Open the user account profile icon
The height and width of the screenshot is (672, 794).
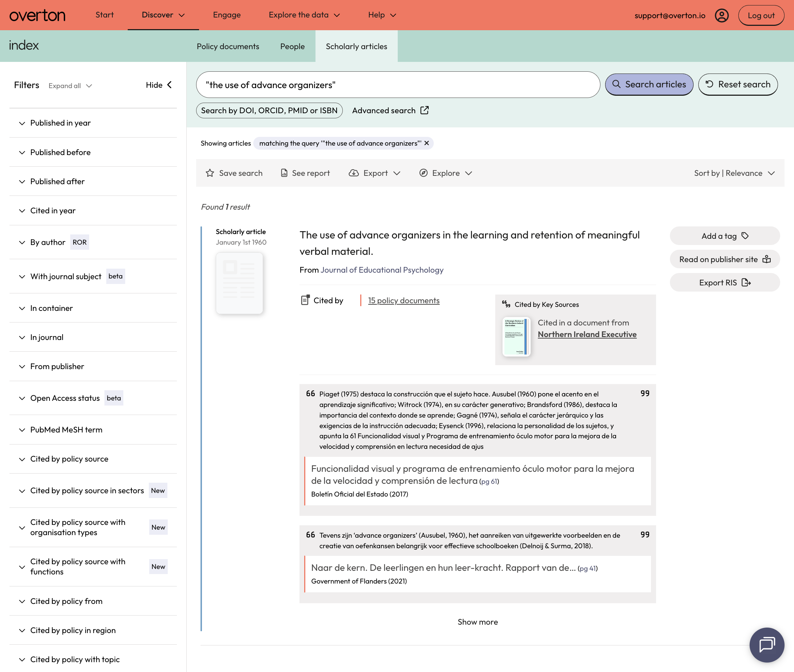point(721,15)
